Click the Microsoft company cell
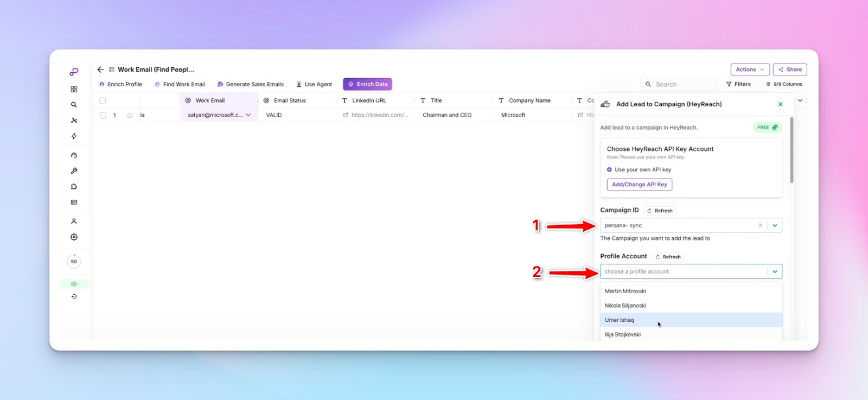Viewport: 868px width, 400px height. (x=532, y=115)
